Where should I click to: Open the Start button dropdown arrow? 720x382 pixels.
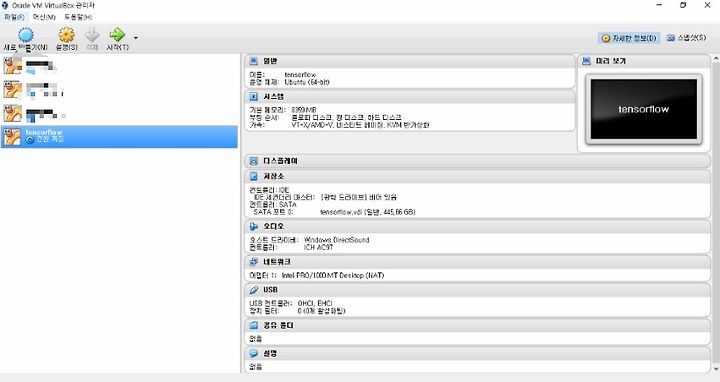point(135,38)
